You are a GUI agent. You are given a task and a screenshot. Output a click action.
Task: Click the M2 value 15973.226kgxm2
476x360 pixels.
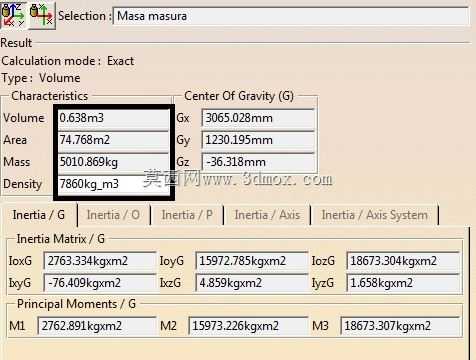248,326
